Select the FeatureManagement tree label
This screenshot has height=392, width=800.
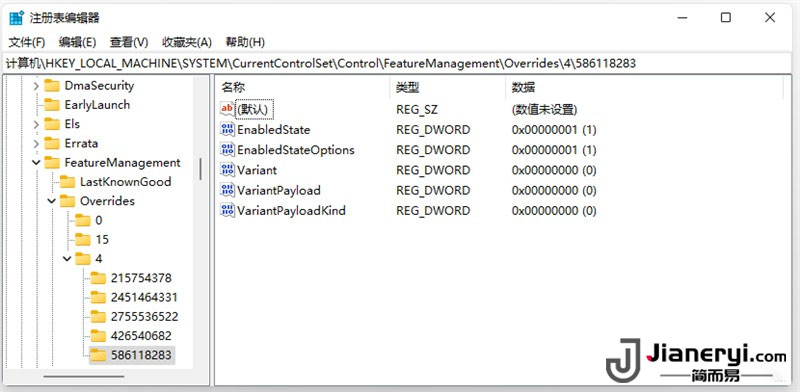(122, 162)
